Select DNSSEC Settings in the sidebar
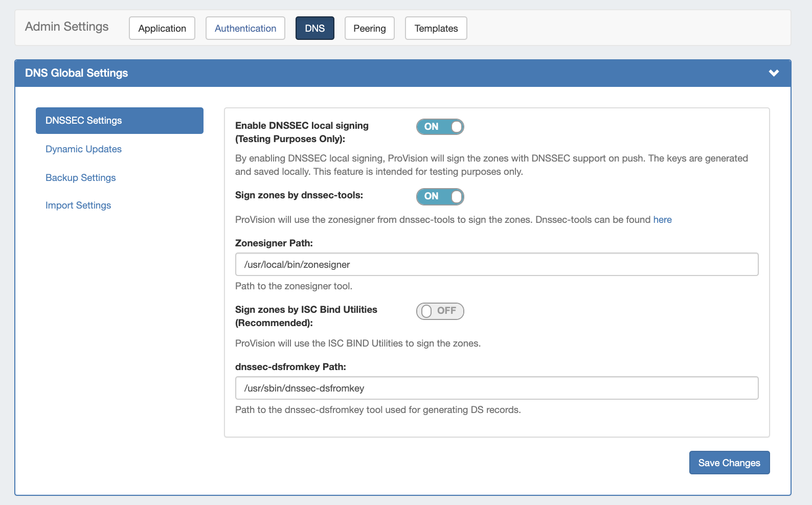 [x=119, y=121]
